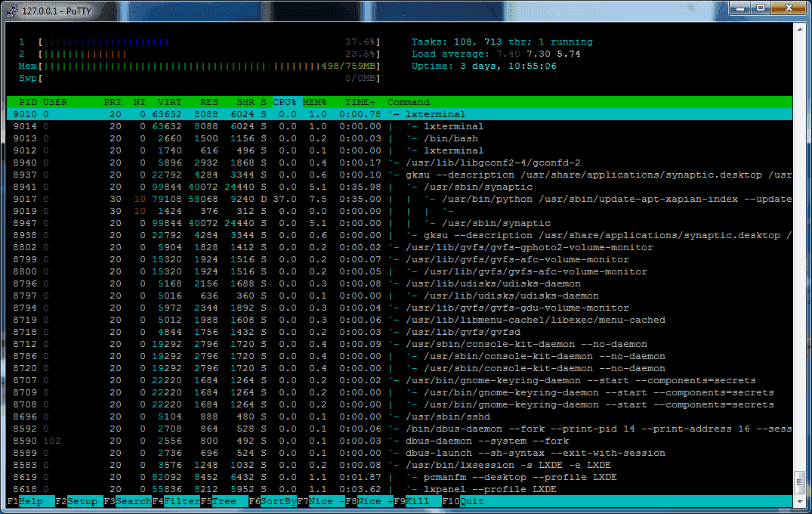Select the python update-apt-xapian-index row
The height and width of the screenshot is (514, 812).
coord(400,199)
